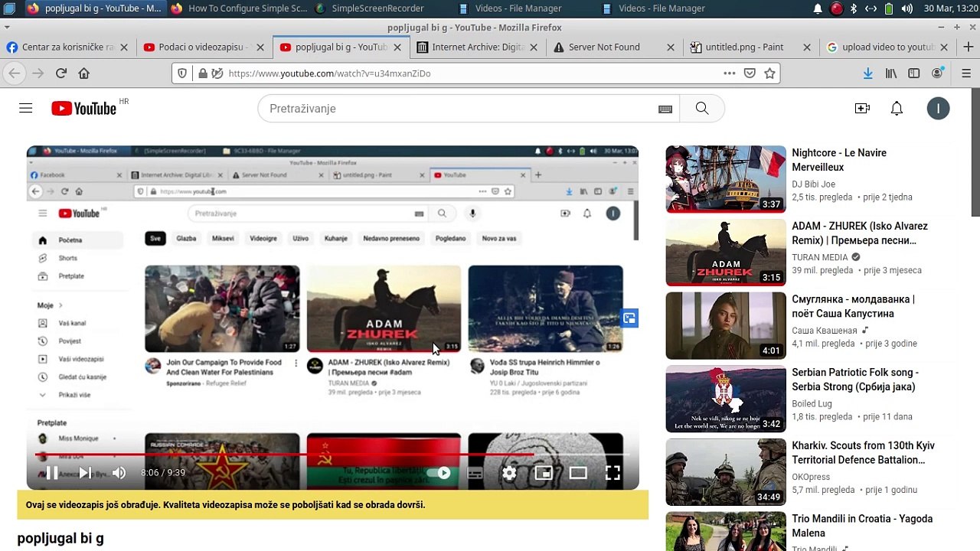Click the video title popljugal bi g
The height and width of the screenshot is (551, 980).
coord(60,539)
